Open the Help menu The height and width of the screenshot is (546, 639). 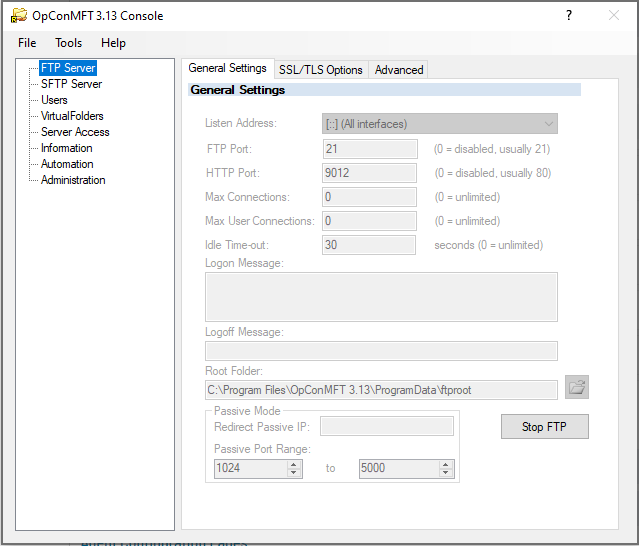[113, 43]
